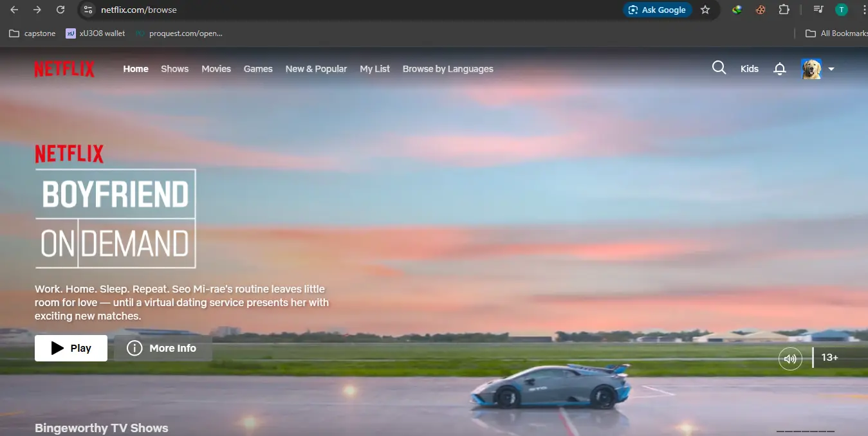The height and width of the screenshot is (436, 868).
Task: Open More Info for Boyfriend on Demand
Action: coord(163,348)
